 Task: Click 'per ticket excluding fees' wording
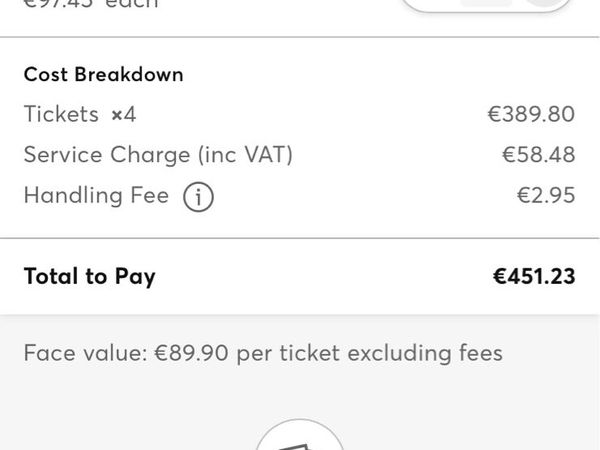pyautogui.click(x=370, y=353)
